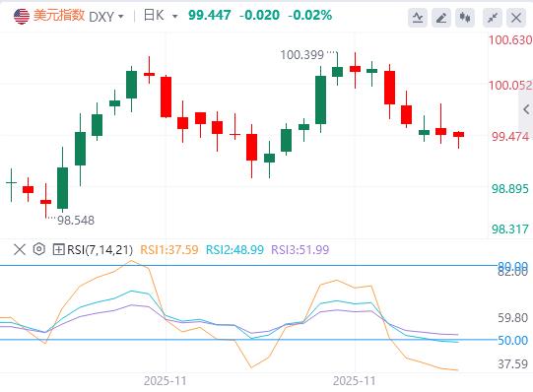Click the collapse fullscreen arrows icon

pyautogui.click(x=493, y=17)
